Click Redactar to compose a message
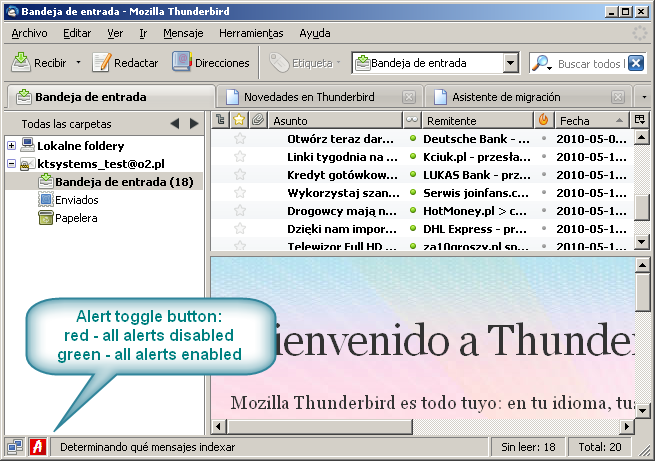The height and width of the screenshot is (461, 655). [125, 63]
